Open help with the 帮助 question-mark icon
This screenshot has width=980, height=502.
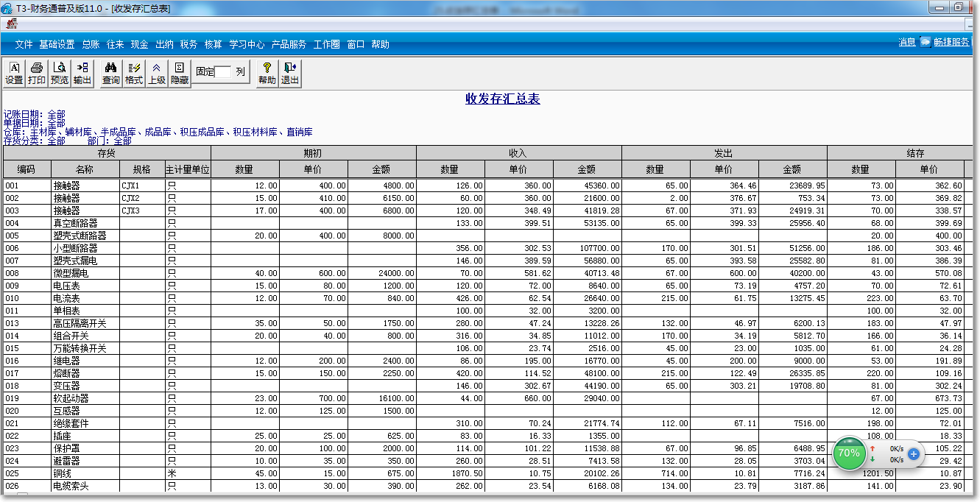[267, 72]
